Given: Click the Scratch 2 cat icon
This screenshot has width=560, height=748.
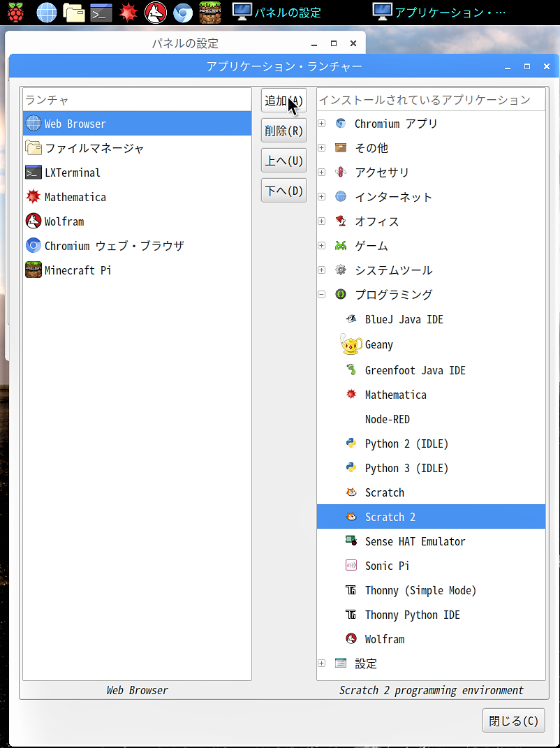Looking at the screenshot, I should (351, 517).
